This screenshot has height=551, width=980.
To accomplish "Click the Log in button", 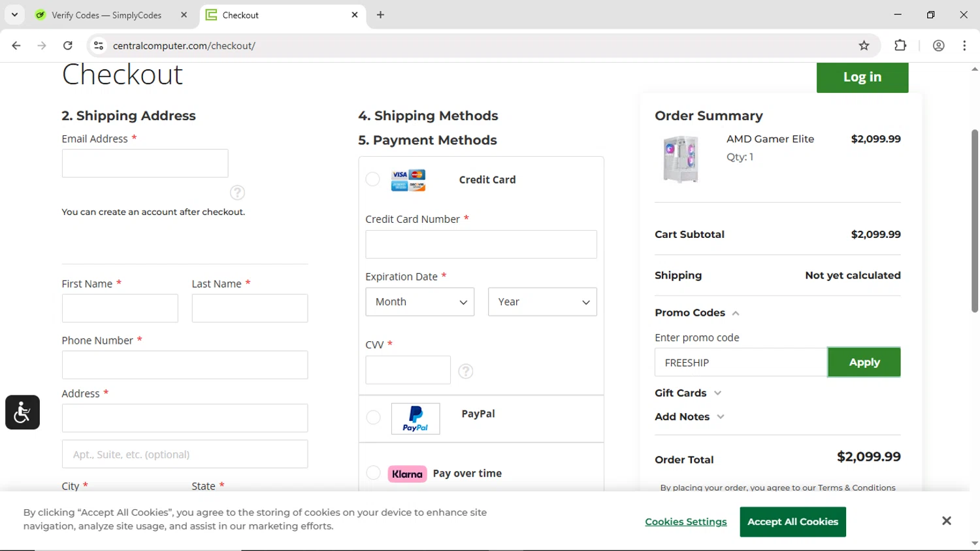I will point(862,77).
